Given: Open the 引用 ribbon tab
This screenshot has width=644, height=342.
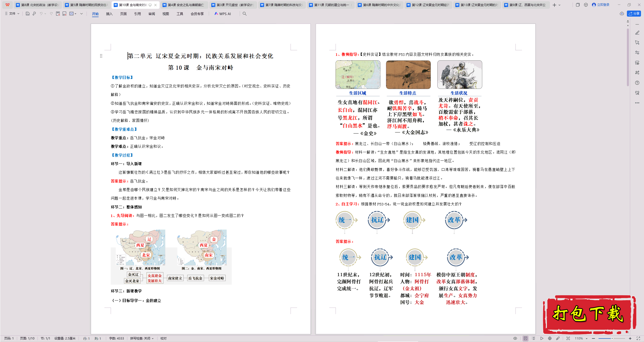Looking at the screenshot, I should tap(137, 14).
